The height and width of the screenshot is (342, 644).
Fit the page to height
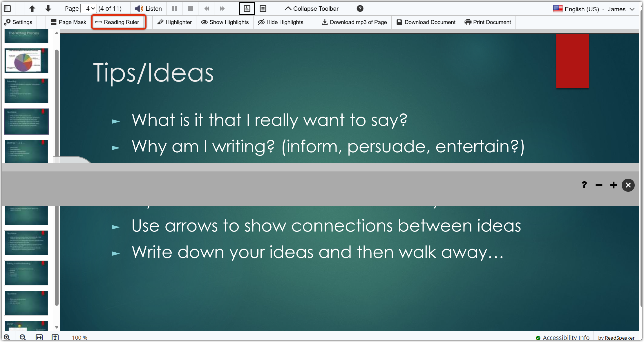point(55,337)
